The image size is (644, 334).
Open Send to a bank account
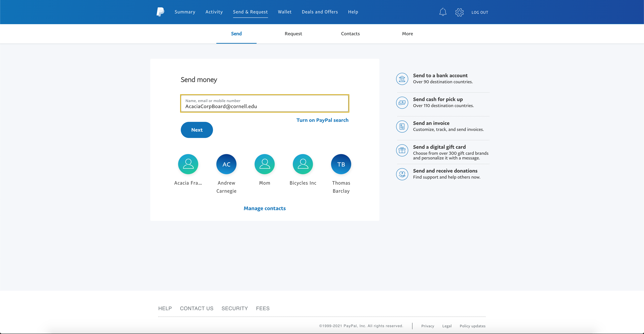(x=440, y=76)
